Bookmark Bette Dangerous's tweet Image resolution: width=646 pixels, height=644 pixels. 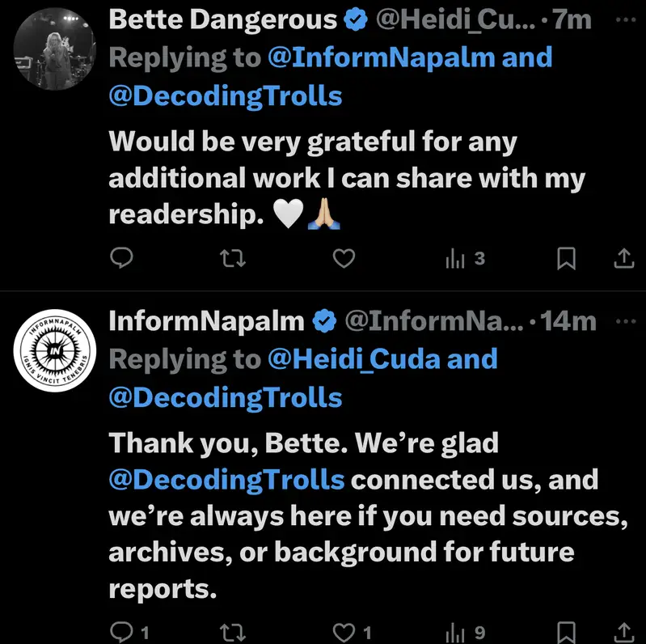point(567,258)
